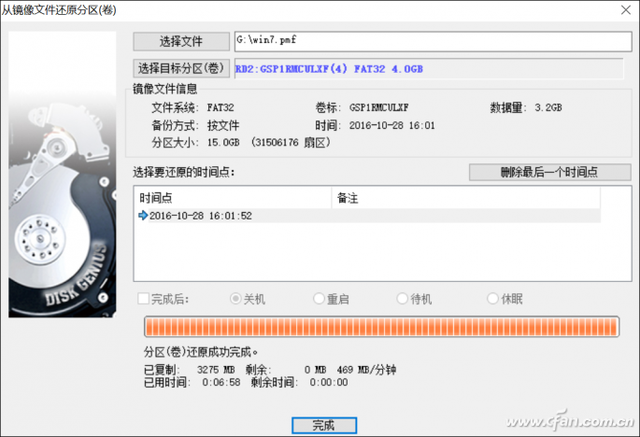Click the 15.0GB partition size value
Viewport: 640px width, 437px height.
point(223,142)
